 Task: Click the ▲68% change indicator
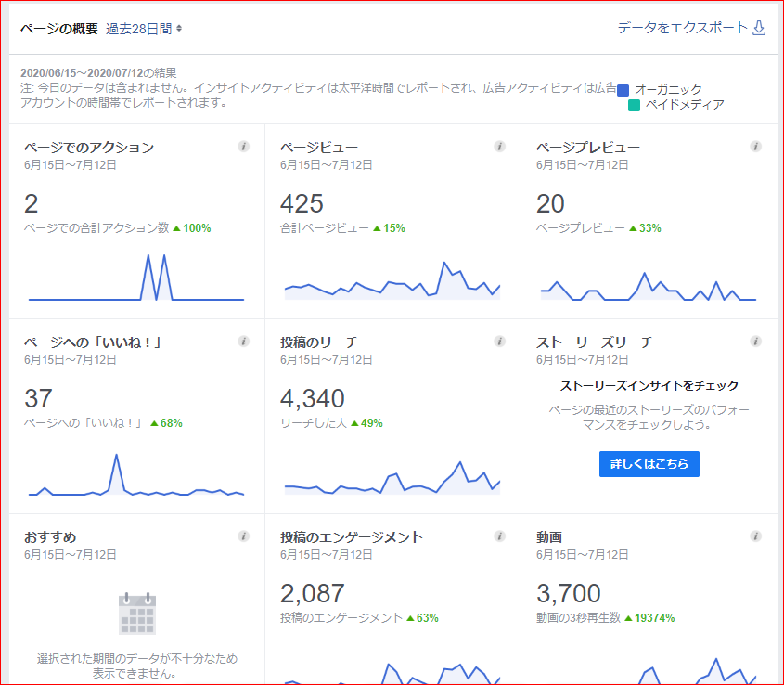point(166,423)
